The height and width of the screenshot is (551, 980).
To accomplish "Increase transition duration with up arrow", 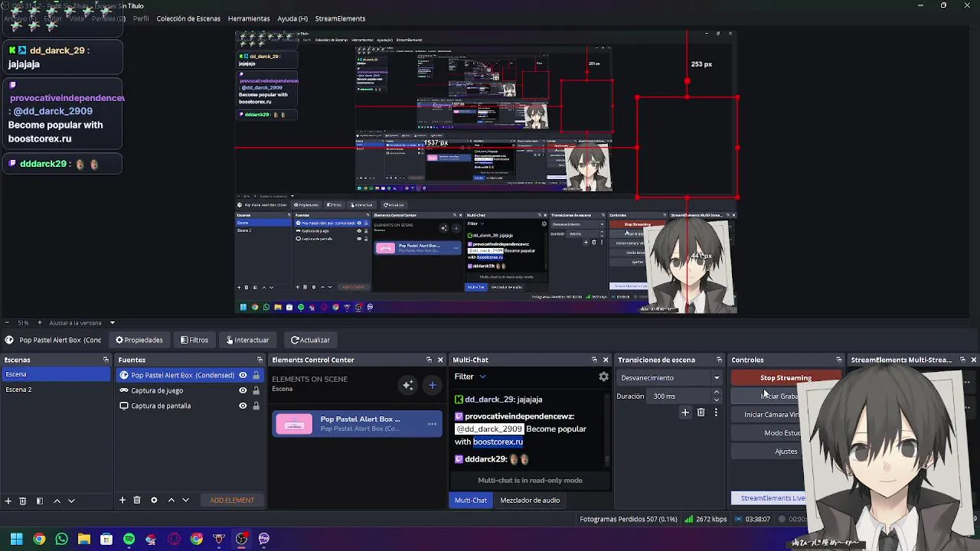I will (717, 393).
